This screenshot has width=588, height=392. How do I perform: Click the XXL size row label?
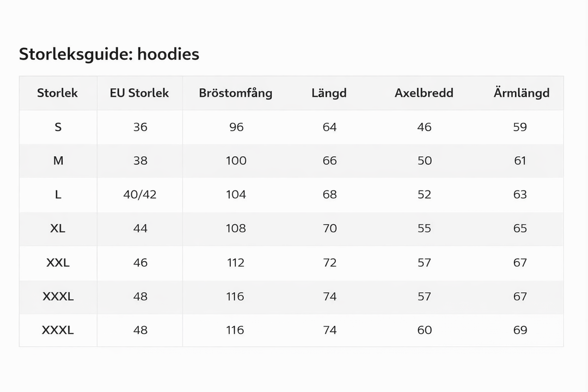[x=58, y=262]
